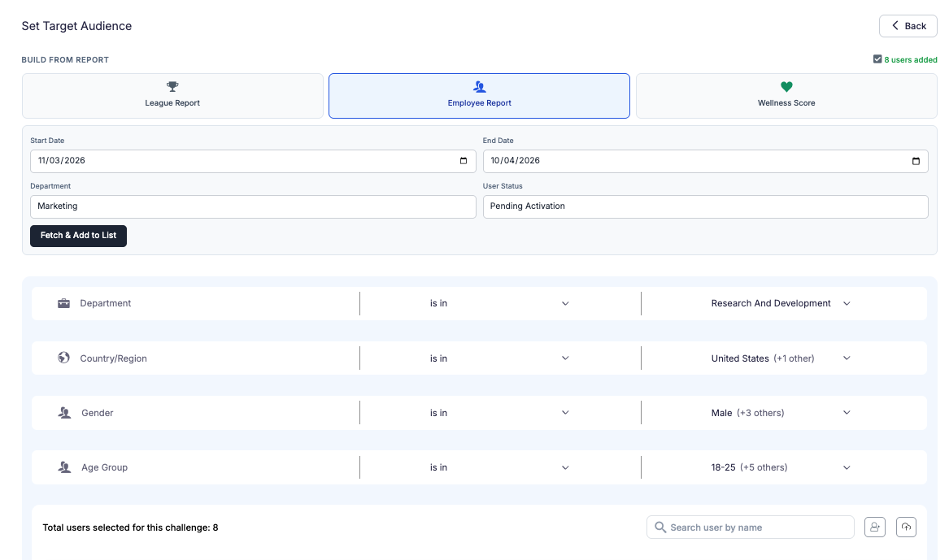Click the cloud upload icon at bottom right
Screen dimensions: 949x560
pos(906,527)
